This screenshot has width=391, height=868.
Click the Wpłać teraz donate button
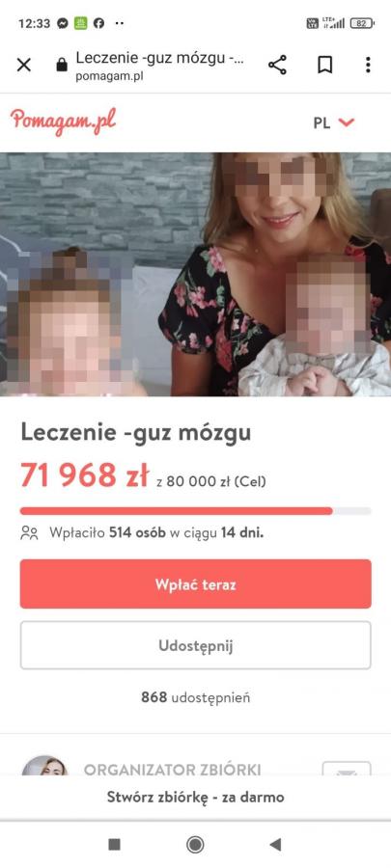pyautogui.click(x=195, y=584)
